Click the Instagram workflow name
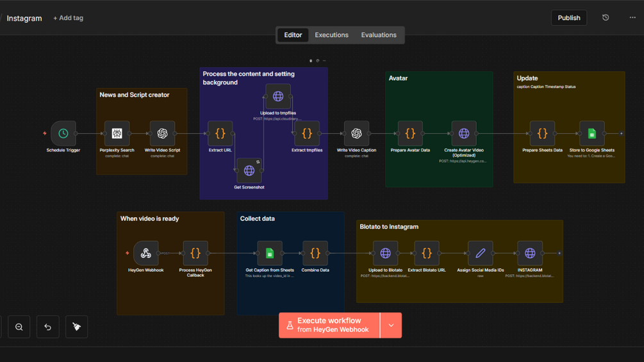The width and height of the screenshot is (644, 362). pyautogui.click(x=24, y=18)
